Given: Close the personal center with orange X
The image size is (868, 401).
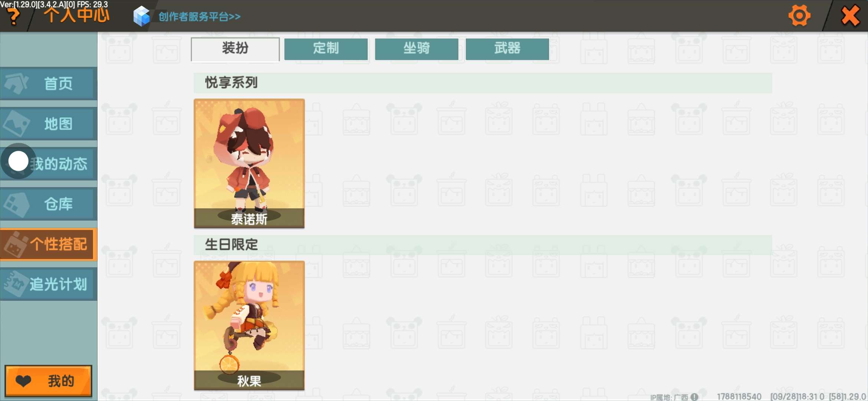Looking at the screenshot, I should [x=850, y=16].
